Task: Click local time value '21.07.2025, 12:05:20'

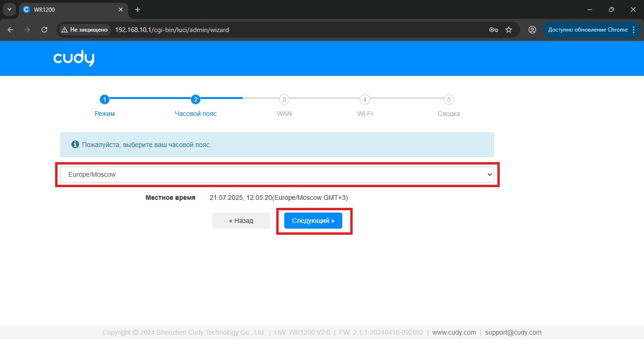Action: click(x=241, y=198)
